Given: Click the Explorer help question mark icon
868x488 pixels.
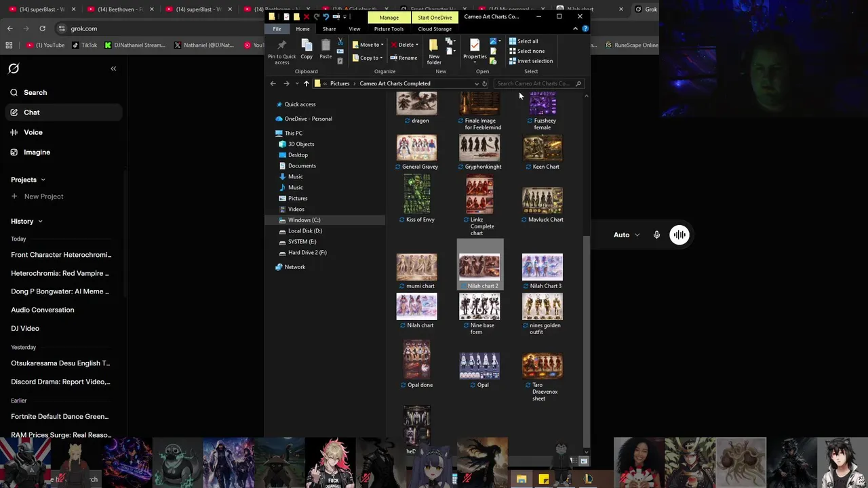Looking at the screenshot, I should pyautogui.click(x=585, y=28).
